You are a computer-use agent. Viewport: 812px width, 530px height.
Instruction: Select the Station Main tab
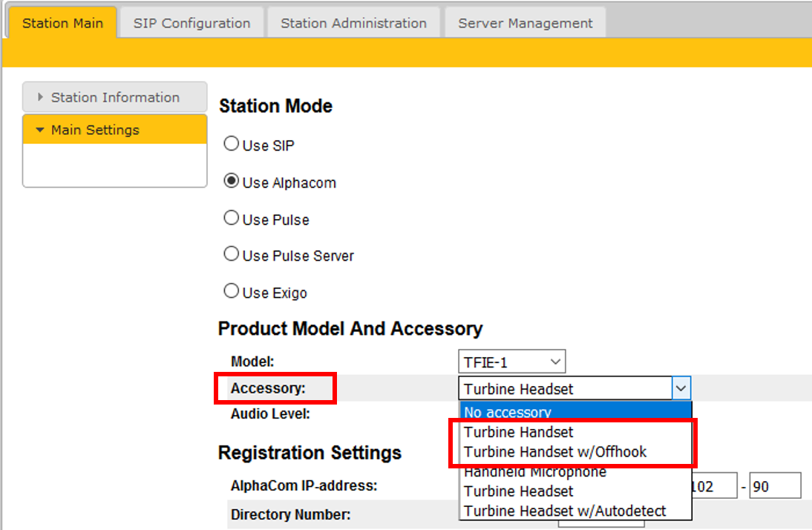pyautogui.click(x=62, y=23)
